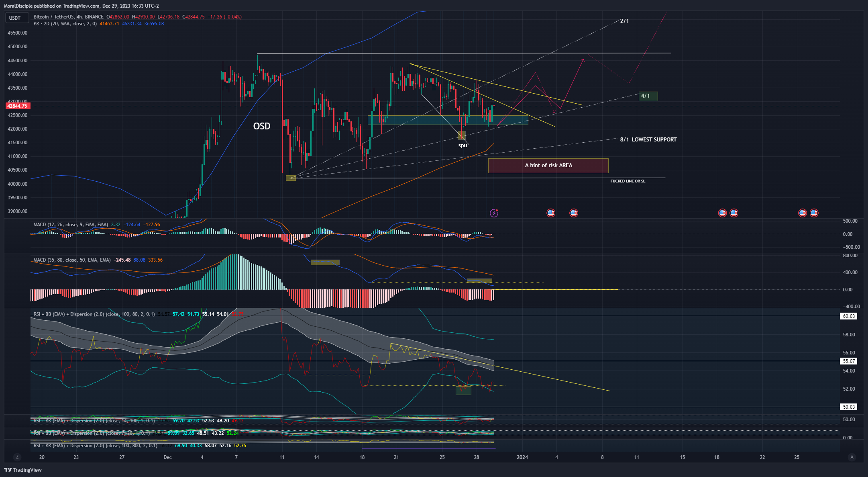Image resolution: width=868 pixels, height=477 pixels.
Task: Select the MACD (35, 80, close, 50, EMA, EMA) legend
Action: (72, 260)
